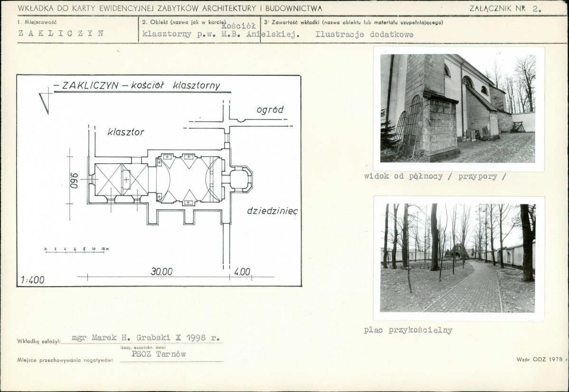Image resolution: width=569 pixels, height=392 pixels.
Task: Click the graphic scale bar marked 0–12 m
Action: [x=76, y=250]
